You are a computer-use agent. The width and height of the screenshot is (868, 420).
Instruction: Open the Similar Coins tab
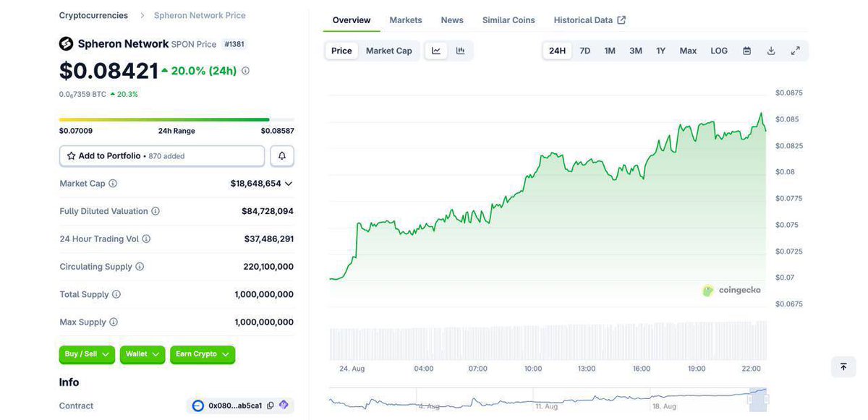pos(509,20)
